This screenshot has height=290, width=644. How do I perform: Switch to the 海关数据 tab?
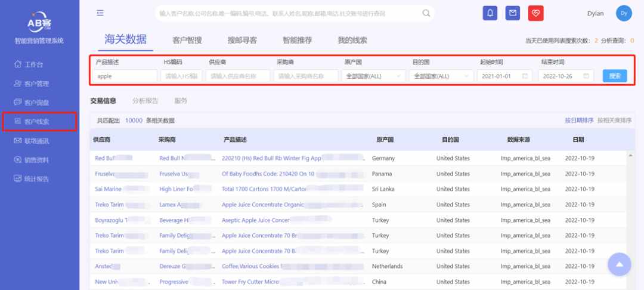coord(125,39)
